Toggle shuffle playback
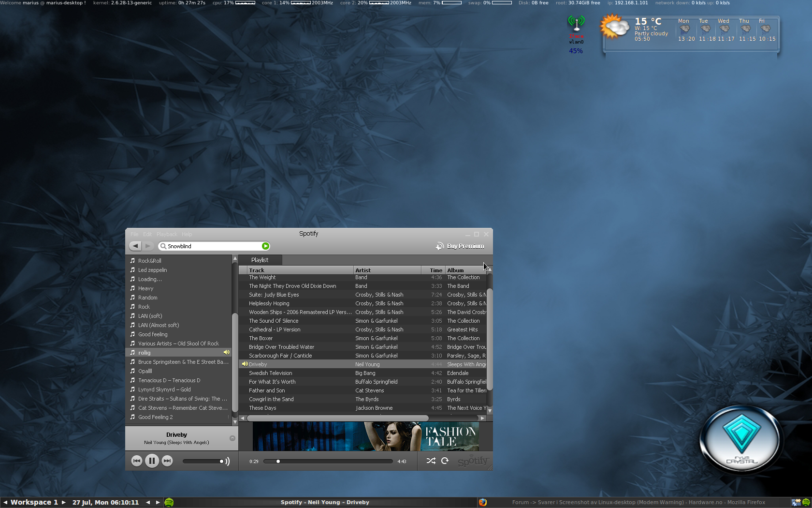Image resolution: width=812 pixels, height=508 pixels. coord(431,461)
